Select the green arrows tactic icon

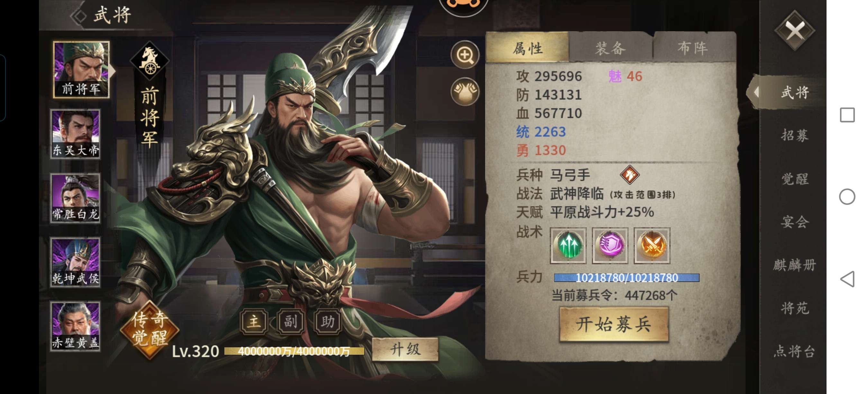[568, 245]
